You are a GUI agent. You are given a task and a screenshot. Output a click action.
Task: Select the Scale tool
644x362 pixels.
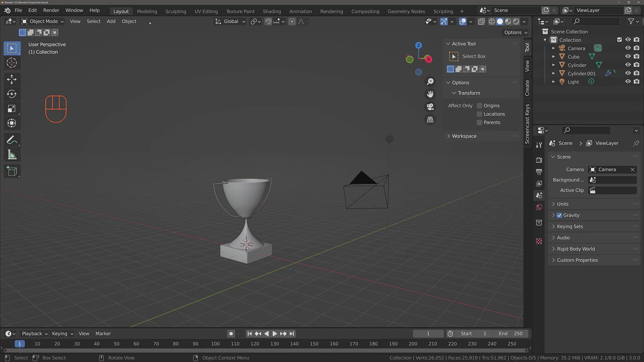pyautogui.click(x=12, y=109)
